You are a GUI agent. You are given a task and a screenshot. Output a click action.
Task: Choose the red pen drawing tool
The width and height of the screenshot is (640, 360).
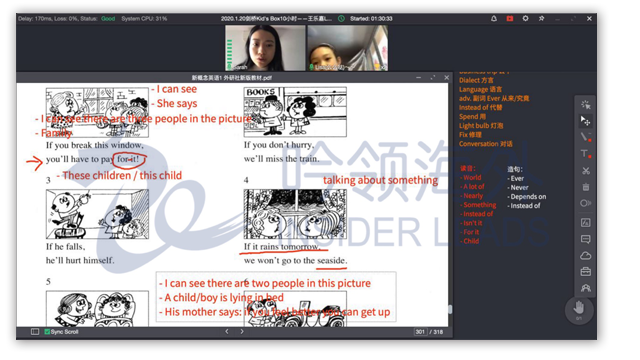tap(586, 137)
